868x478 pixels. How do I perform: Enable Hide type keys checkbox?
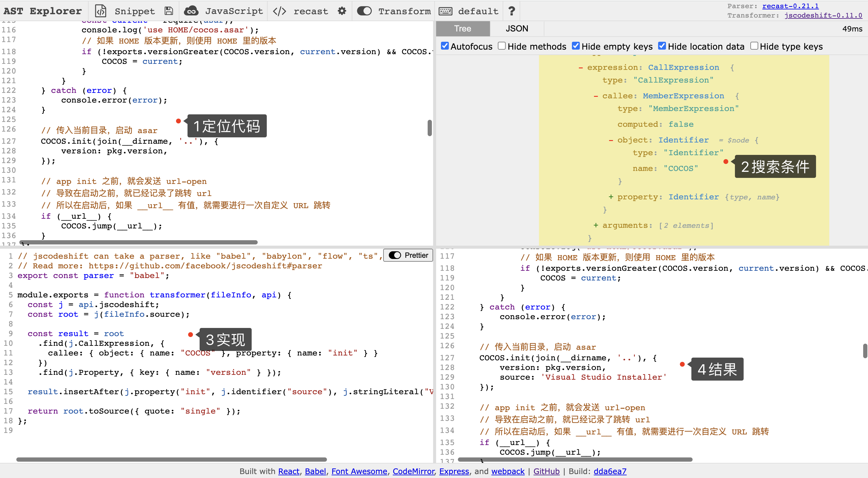[x=754, y=46]
